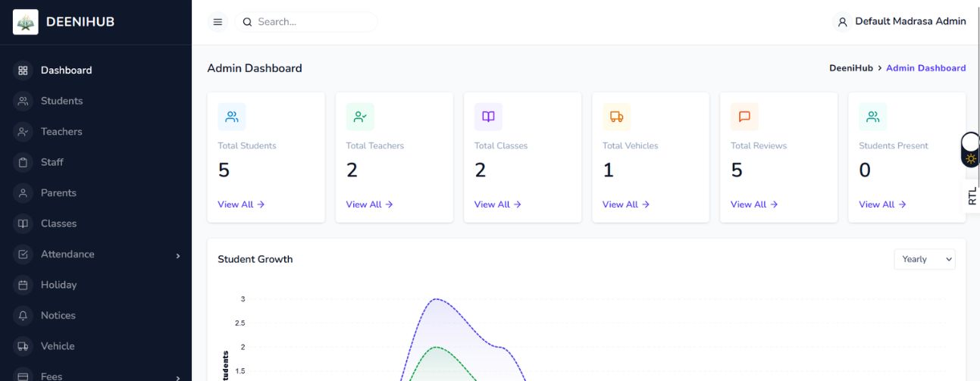Click the Admin Dashboard page title
This screenshot has height=381, width=980.
[x=254, y=68]
